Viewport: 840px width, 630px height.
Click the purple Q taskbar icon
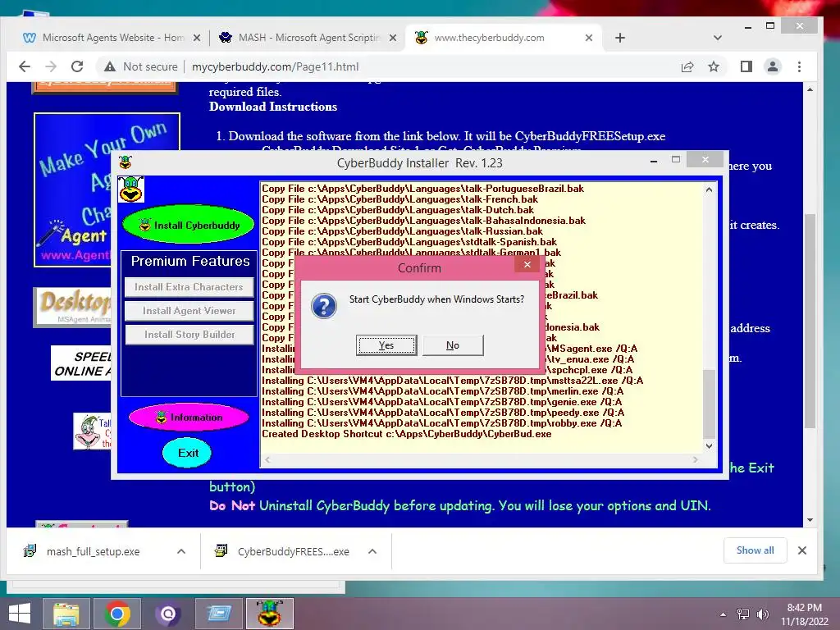(x=167, y=614)
